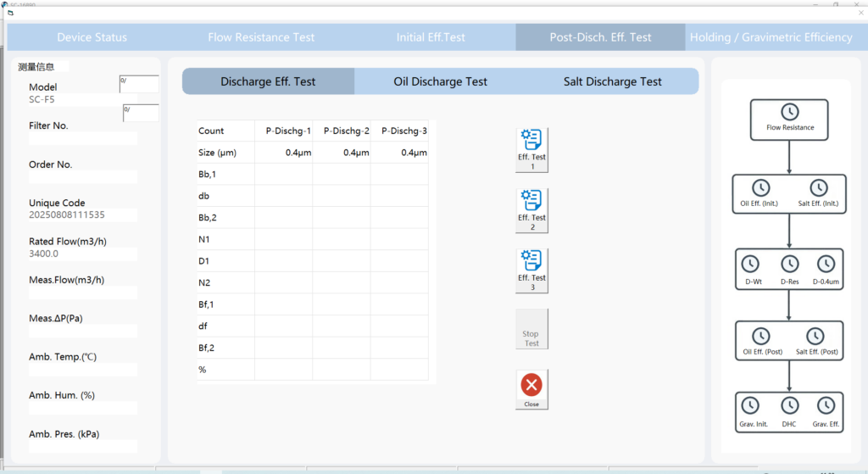Viewport: 868px width, 474px height.
Task: Select the Flow Resistance clock icon
Action: pyautogui.click(x=789, y=113)
